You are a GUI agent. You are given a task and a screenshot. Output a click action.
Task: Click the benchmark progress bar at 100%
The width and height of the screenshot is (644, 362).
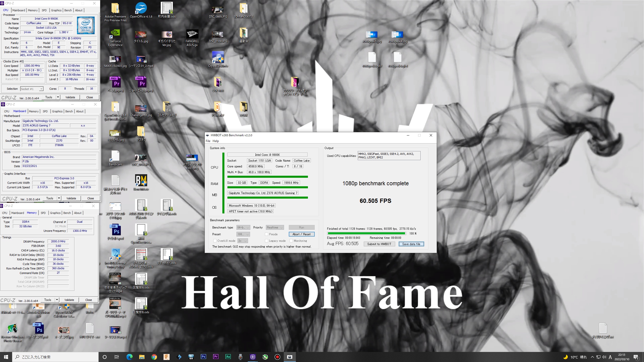coord(366,233)
